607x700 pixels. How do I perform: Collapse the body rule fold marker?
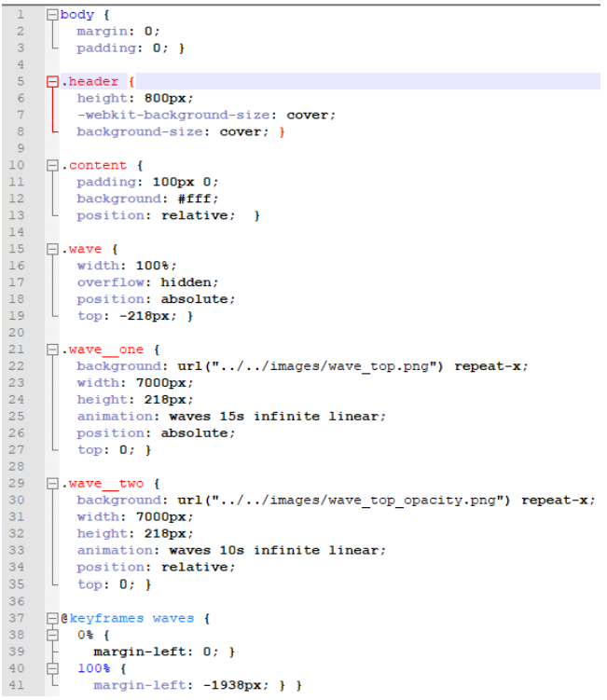point(52,15)
